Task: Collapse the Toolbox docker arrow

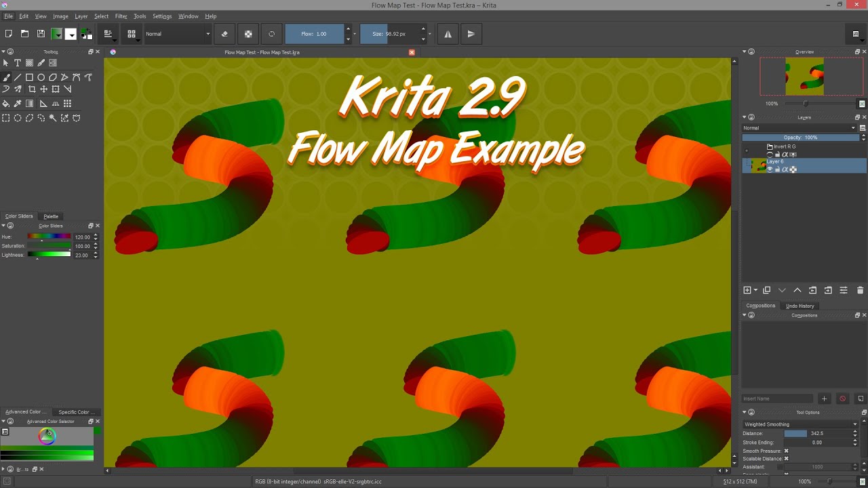Action: click(x=3, y=52)
